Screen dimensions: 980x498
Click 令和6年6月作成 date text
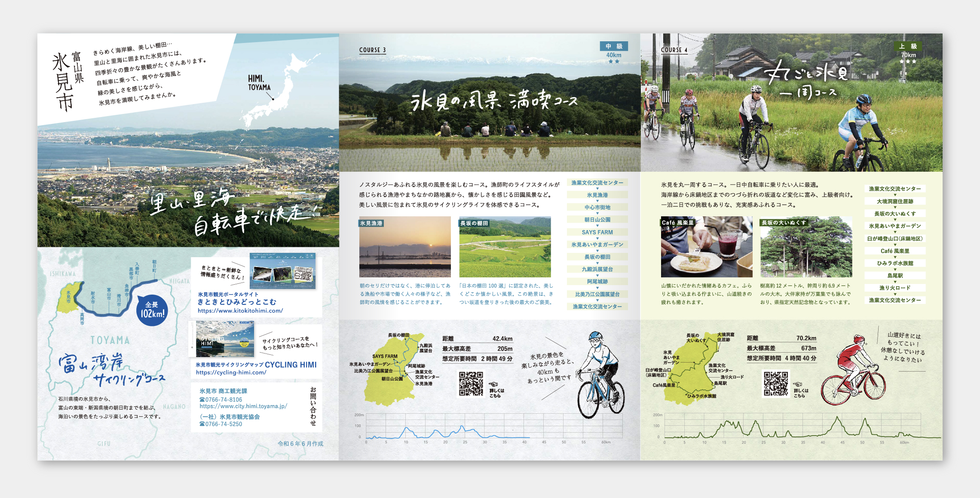click(300, 444)
